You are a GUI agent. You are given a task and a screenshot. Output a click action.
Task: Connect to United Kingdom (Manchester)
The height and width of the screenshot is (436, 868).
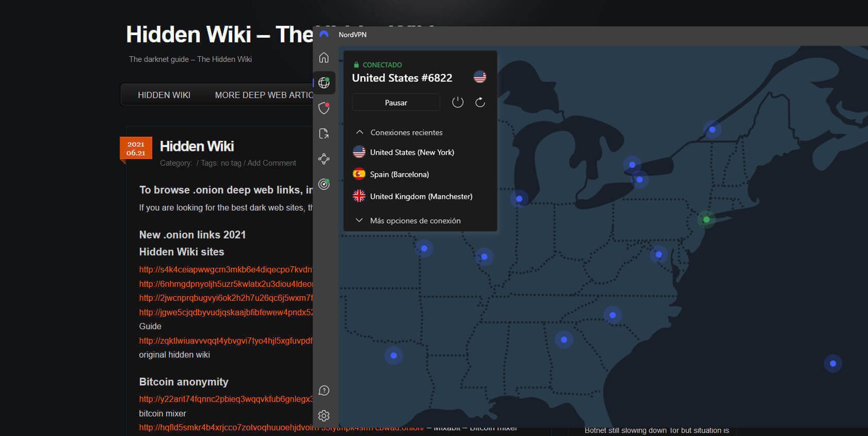pos(413,197)
